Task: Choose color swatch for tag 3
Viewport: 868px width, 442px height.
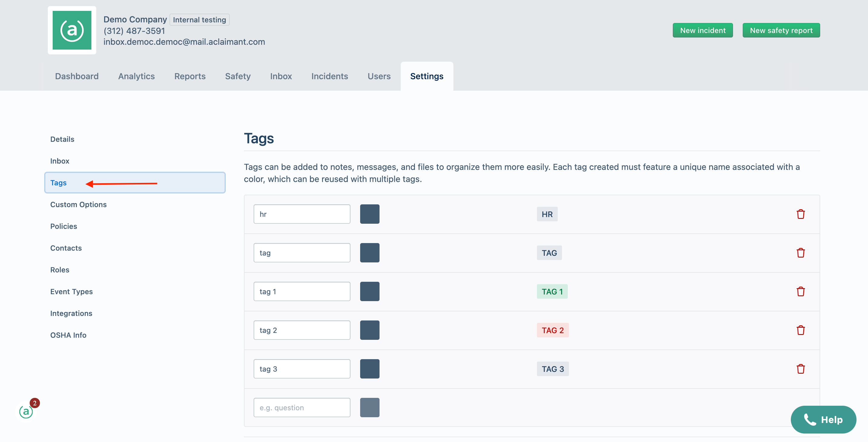Action: (x=370, y=369)
